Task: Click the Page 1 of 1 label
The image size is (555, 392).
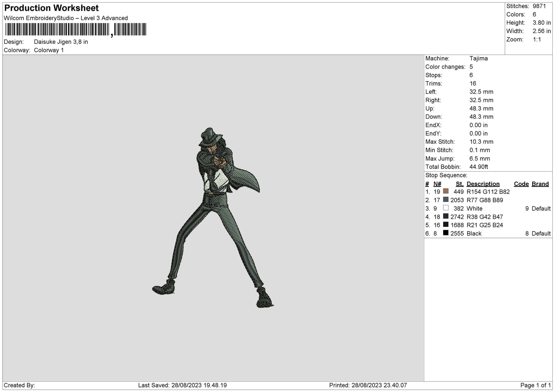Action: pos(535,385)
